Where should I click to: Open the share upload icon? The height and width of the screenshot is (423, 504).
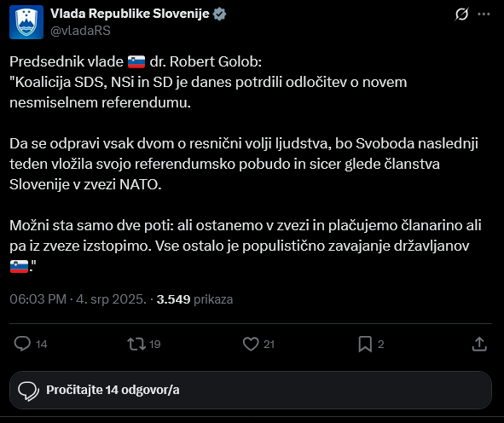click(x=479, y=344)
